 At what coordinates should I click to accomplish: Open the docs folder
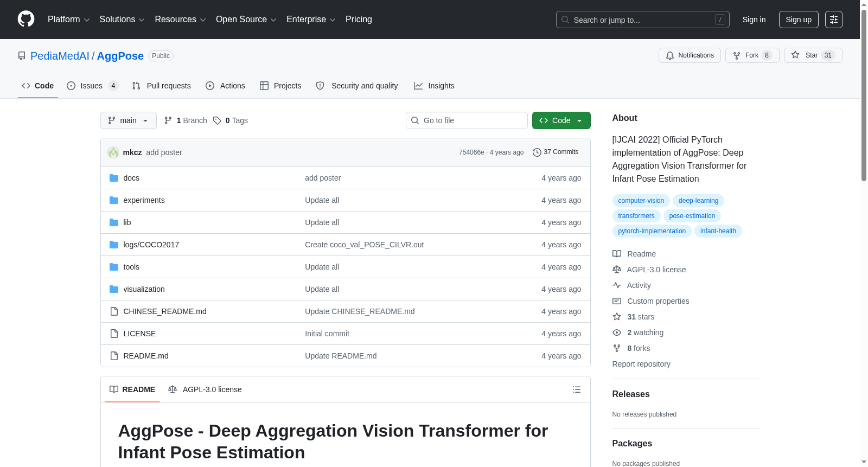pos(131,178)
